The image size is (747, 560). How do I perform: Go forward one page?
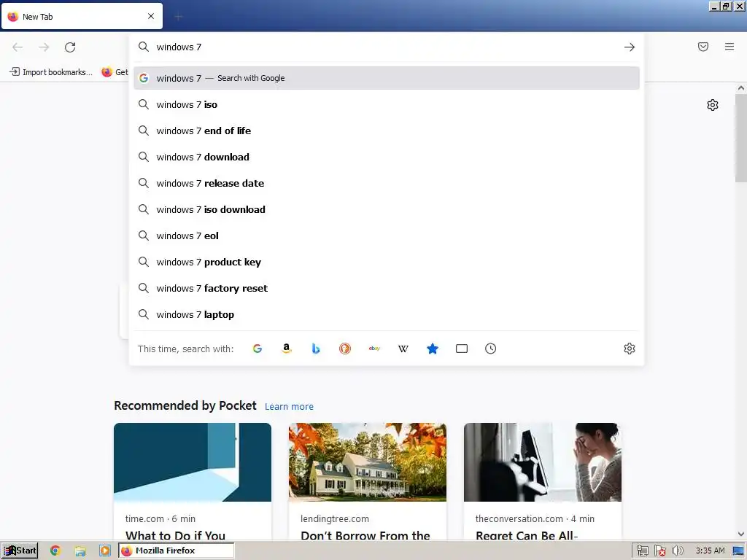(x=44, y=47)
